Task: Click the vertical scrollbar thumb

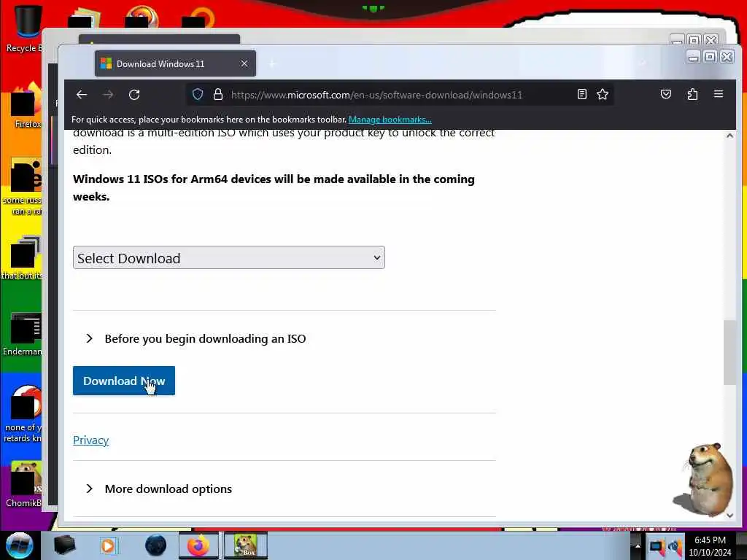Action: (729, 352)
